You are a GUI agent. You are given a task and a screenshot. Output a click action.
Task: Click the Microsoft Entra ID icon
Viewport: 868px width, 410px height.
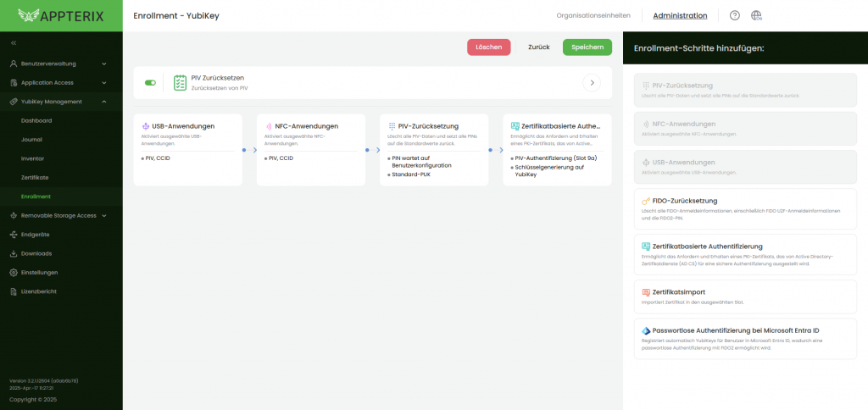(x=646, y=330)
